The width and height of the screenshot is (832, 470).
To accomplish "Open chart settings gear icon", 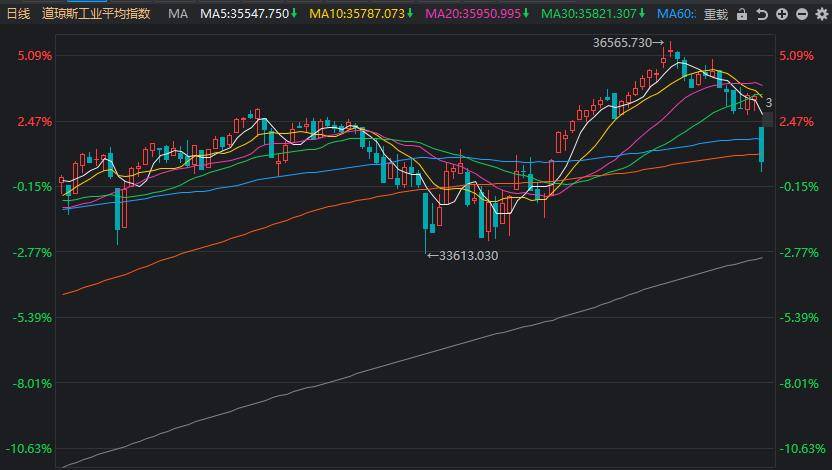I will [822, 14].
